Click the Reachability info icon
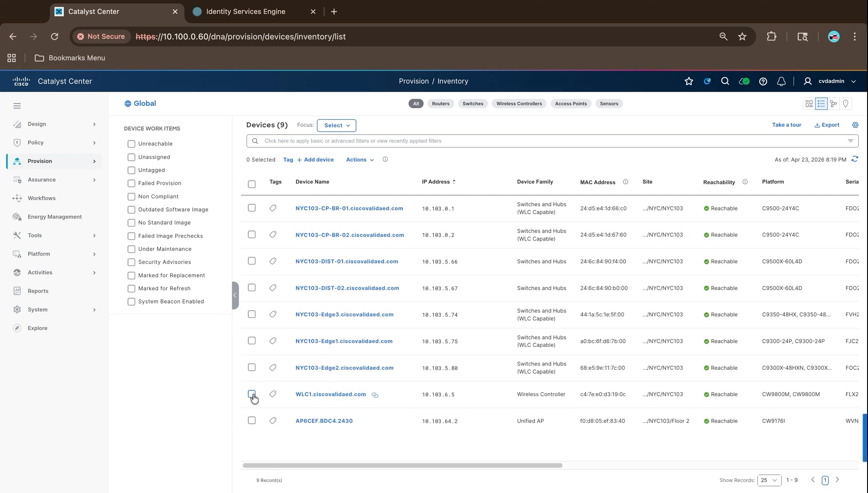 pyautogui.click(x=744, y=182)
